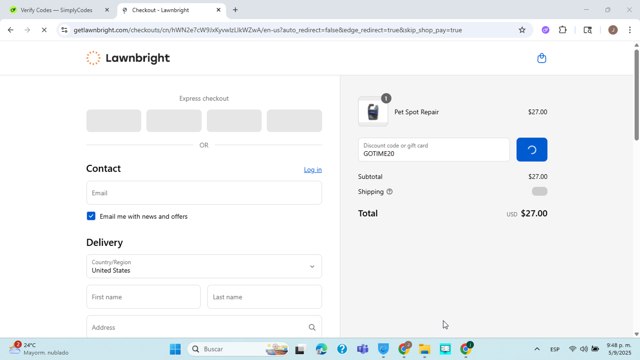Screen dimensions: 640x360
Task: Open the Wi-Fi network tray icon
Action: pos(572,349)
